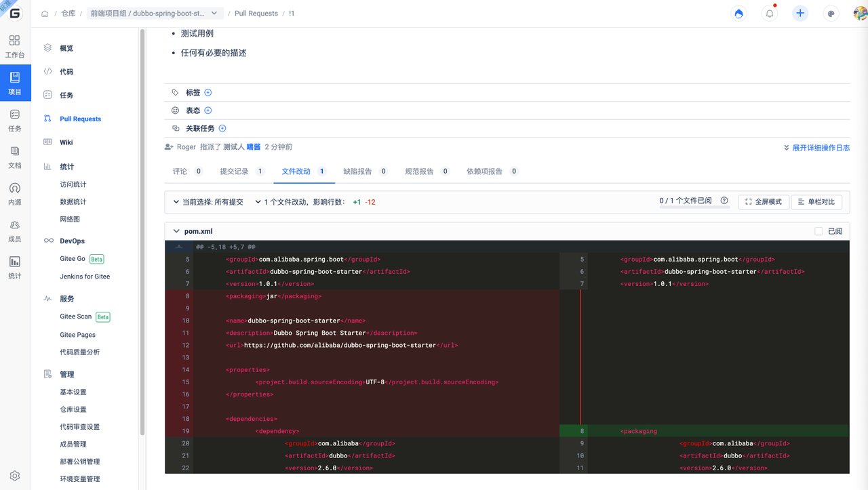Add a reaction with the 表态 plus icon
The width and height of the screenshot is (868, 490).
tap(208, 110)
